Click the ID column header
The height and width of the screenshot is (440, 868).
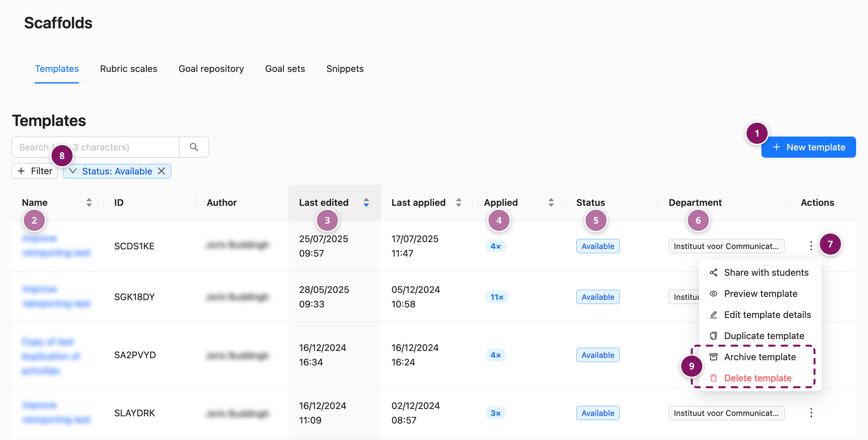119,202
